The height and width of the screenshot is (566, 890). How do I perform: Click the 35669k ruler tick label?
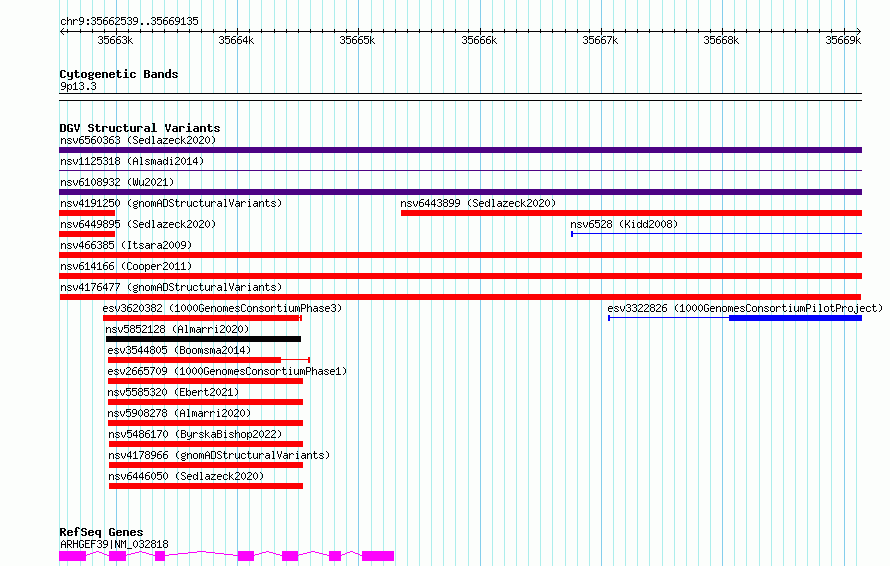(x=843, y=40)
